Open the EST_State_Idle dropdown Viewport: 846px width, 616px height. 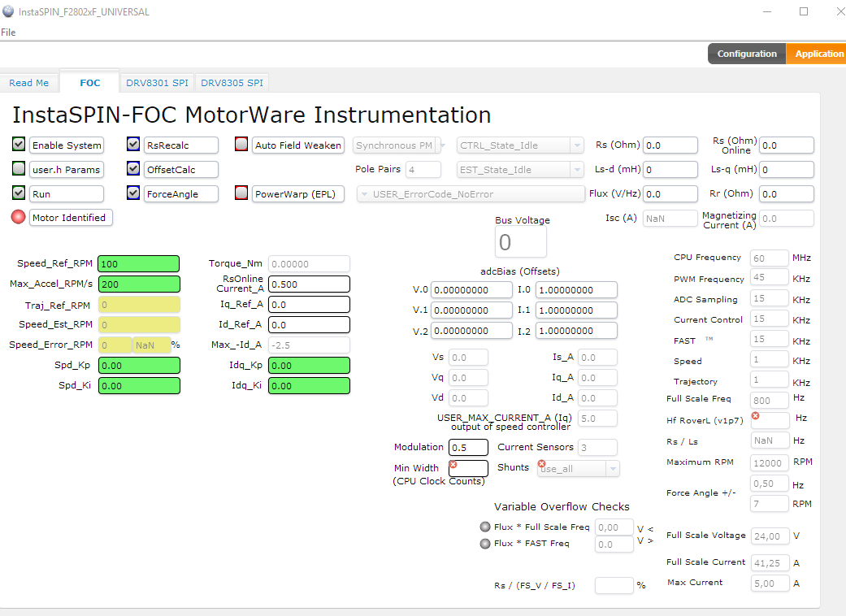520,169
